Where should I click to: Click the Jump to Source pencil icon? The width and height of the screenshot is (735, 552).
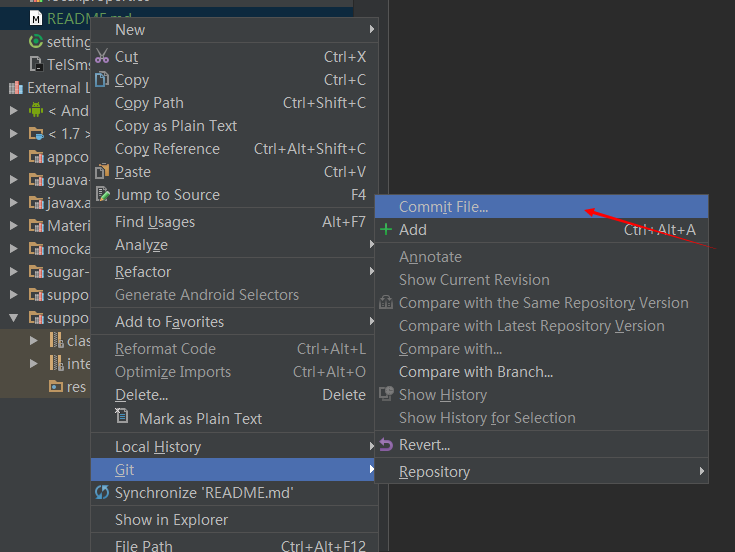(102, 195)
